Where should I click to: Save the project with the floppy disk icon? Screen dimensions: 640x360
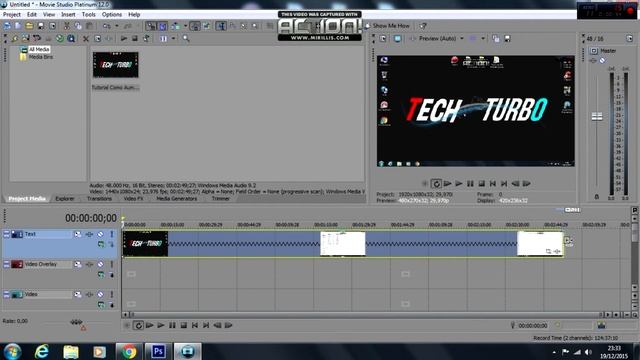click(x=41, y=26)
